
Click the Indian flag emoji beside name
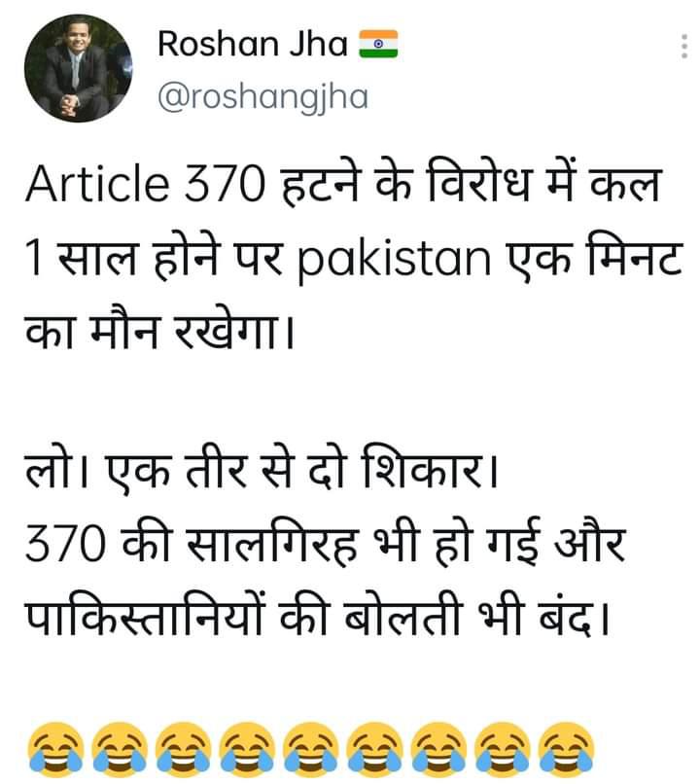click(379, 44)
